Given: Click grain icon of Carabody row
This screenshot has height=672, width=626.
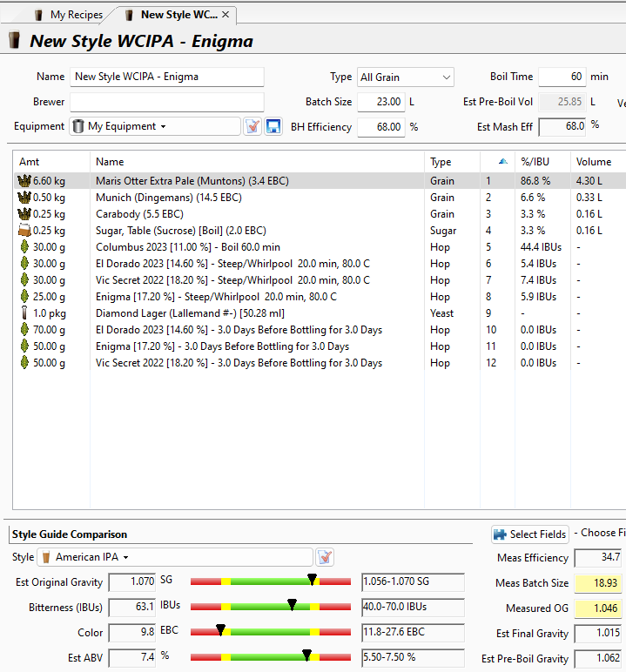Looking at the screenshot, I should [24, 214].
